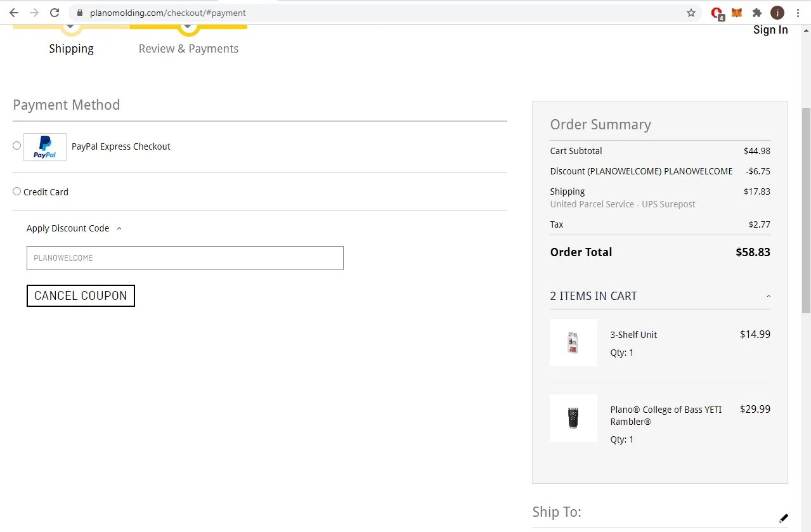Image resolution: width=811 pixels, height=532 pixels.
Task: Click the Discount (PLANOWELCOME) label
Action: (x=641, y=171)
